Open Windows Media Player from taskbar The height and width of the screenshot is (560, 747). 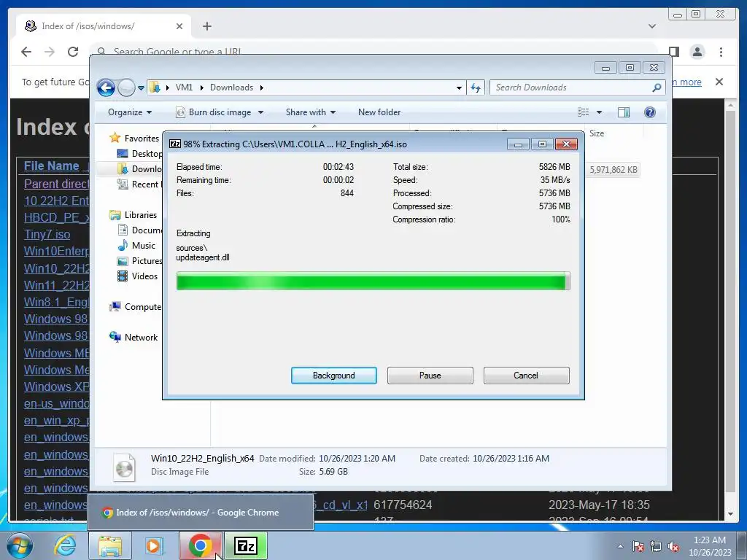point(153,545)
